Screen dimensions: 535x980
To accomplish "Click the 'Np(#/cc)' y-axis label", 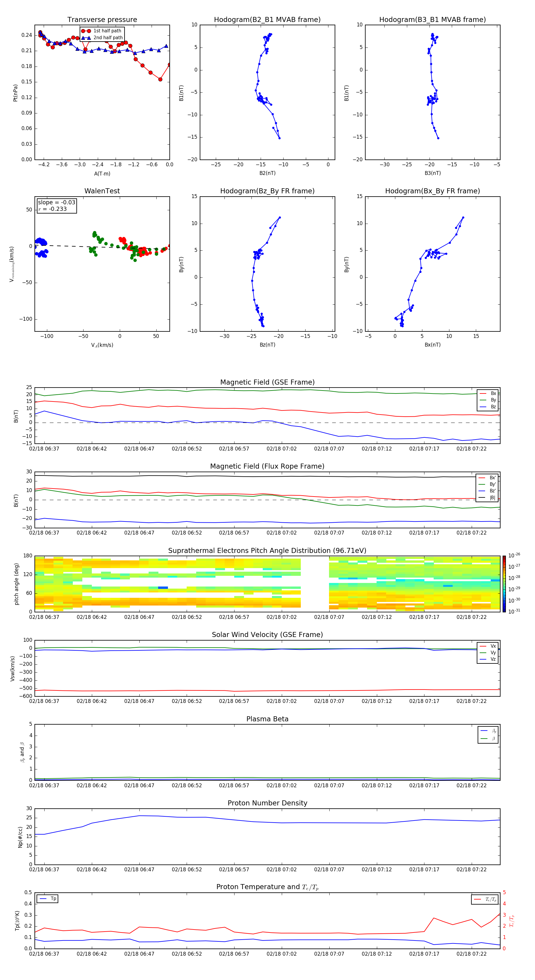I will (20, 837).
